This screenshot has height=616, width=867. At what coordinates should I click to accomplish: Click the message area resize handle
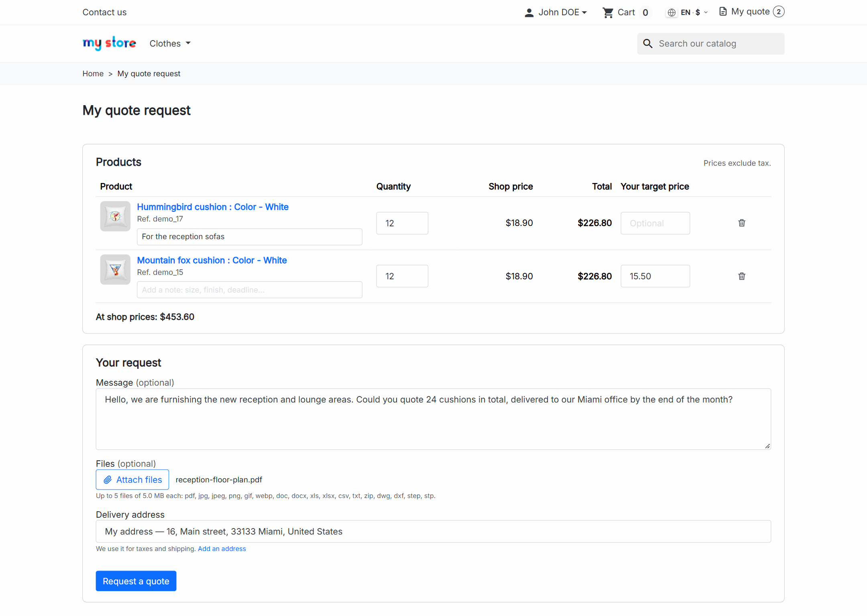click(x=767, y=446)
